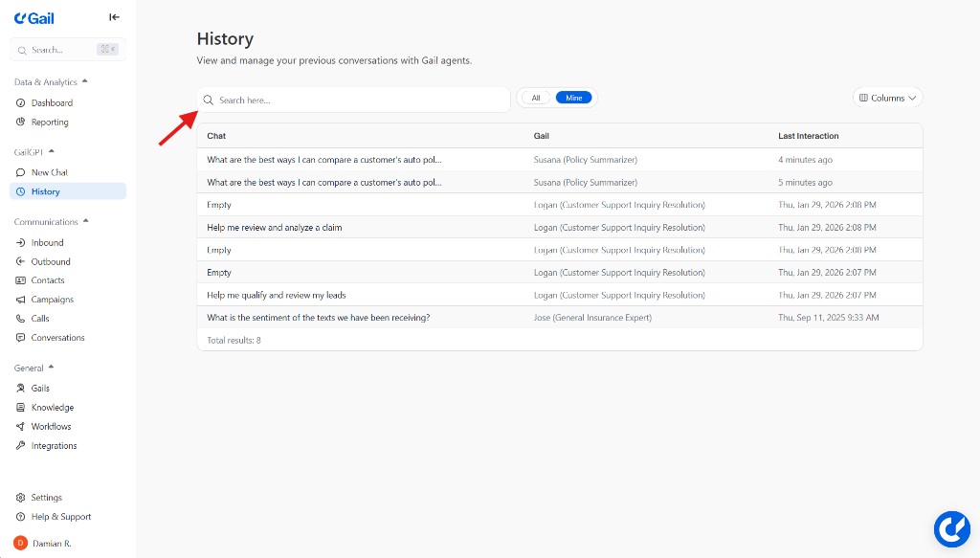Click the history search field
This screenshot has height=558, width=980.
[354, 100]
